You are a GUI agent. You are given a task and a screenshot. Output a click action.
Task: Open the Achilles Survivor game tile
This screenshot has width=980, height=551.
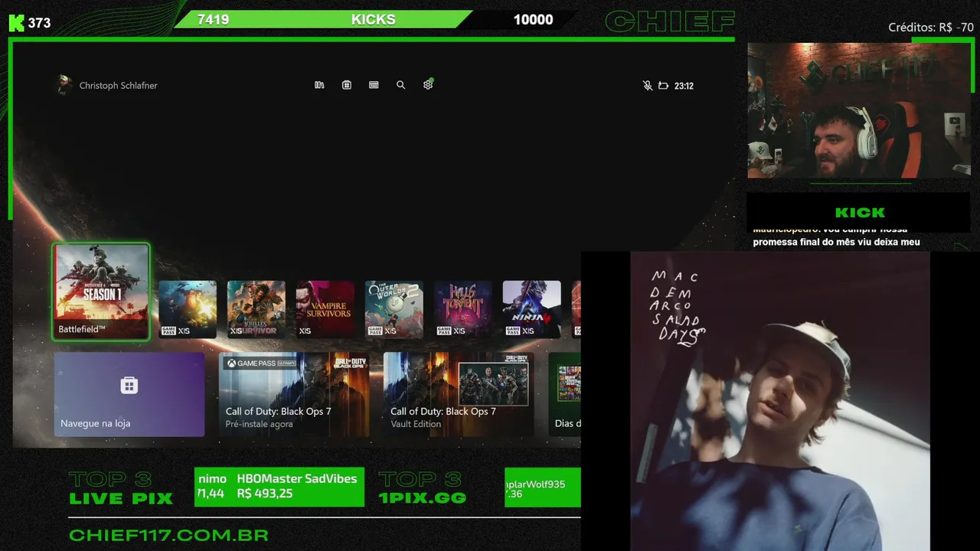point(256,309)
